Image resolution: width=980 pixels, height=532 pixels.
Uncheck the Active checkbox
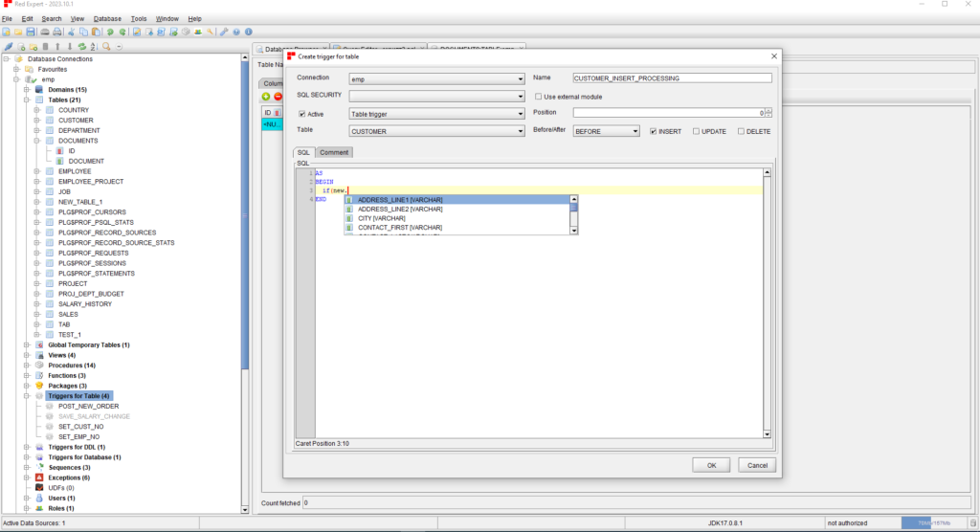click(302, 114)
